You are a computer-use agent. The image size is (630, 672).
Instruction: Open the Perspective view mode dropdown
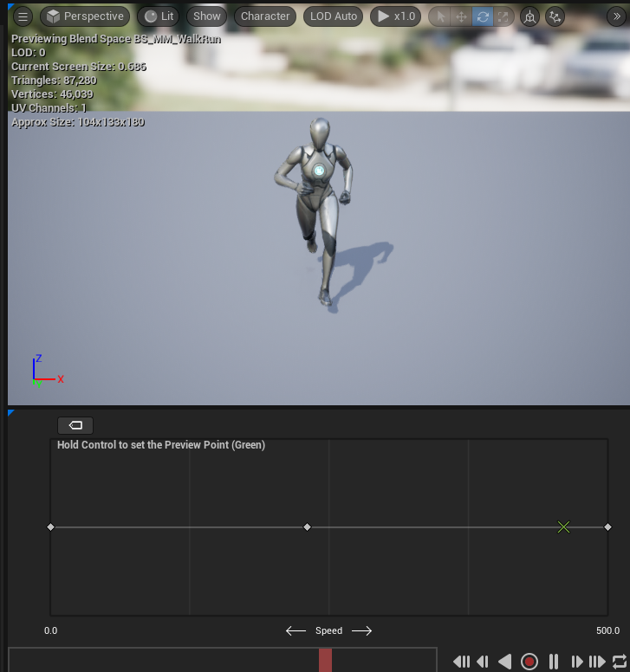85,16
